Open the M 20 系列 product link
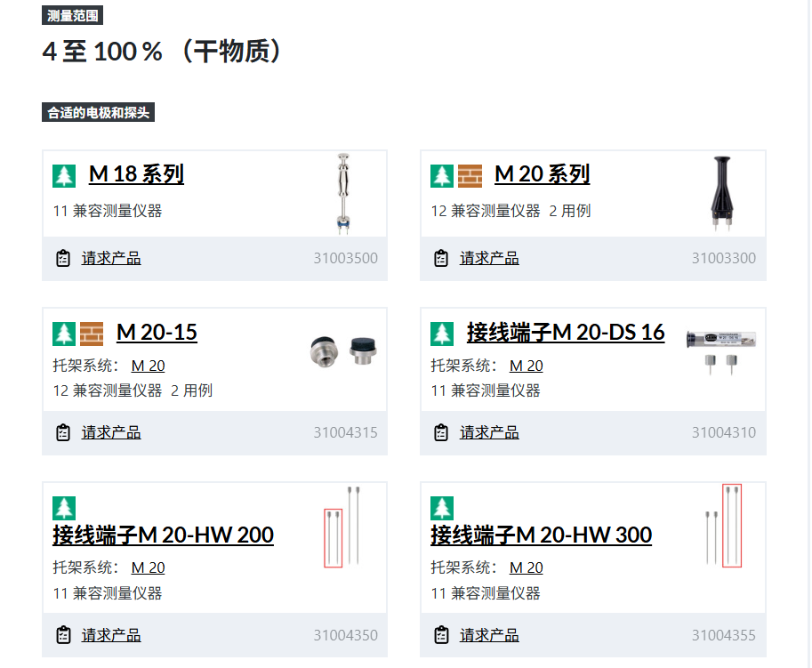Screen dimensions: 812x668 tap(542, 174)
